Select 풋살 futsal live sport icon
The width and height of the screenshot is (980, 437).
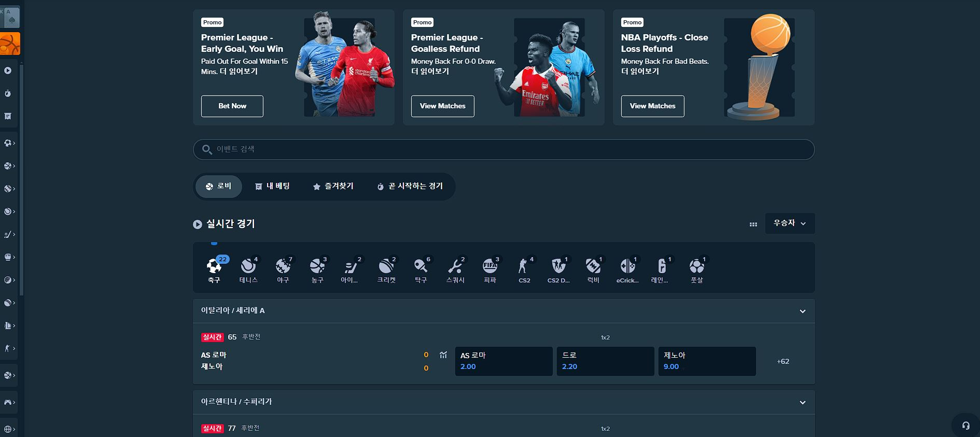(x=696, y=270)
